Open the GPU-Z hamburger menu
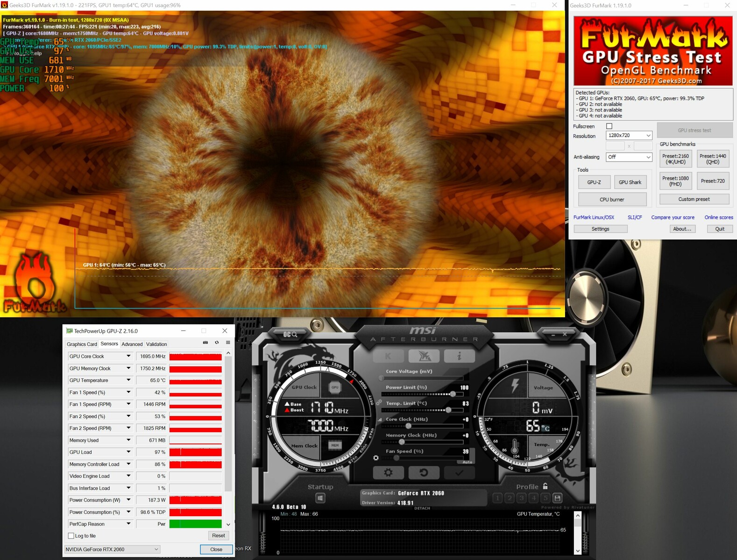 (x=228, y=343)
